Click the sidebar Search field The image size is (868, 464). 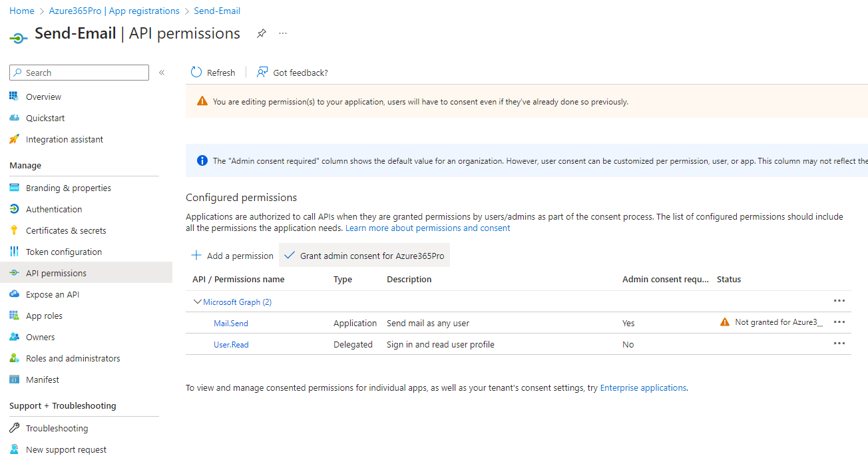pos(79,73)
